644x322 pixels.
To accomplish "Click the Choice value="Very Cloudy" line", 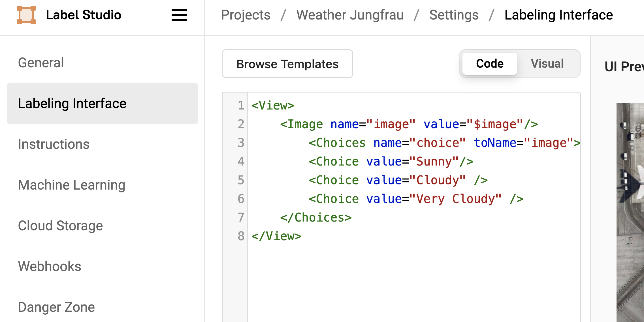I will click(416, 199).
